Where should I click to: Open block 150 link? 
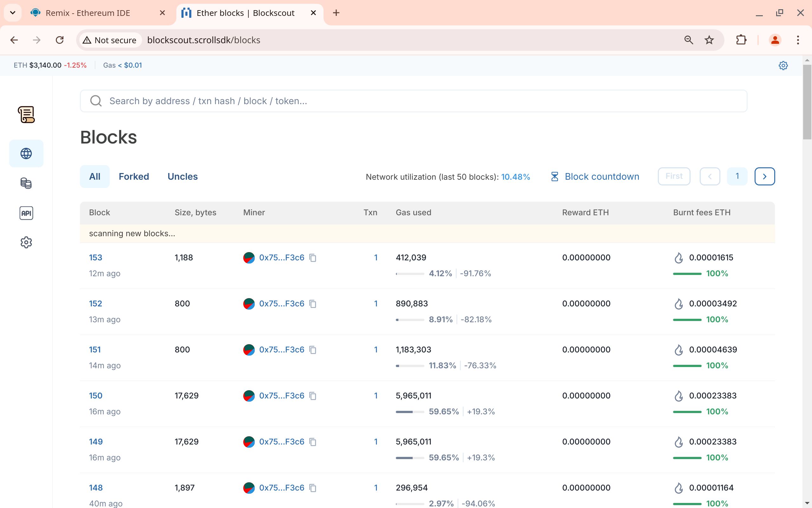coord(95,396)
